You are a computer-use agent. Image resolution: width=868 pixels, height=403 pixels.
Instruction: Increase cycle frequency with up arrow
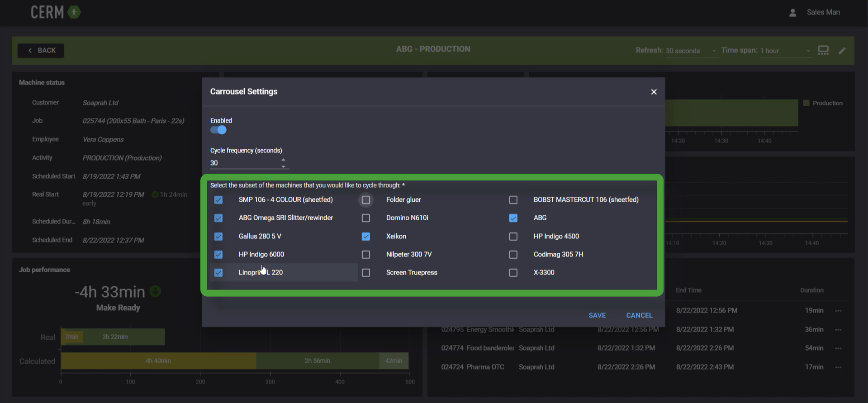pos(283,160)
